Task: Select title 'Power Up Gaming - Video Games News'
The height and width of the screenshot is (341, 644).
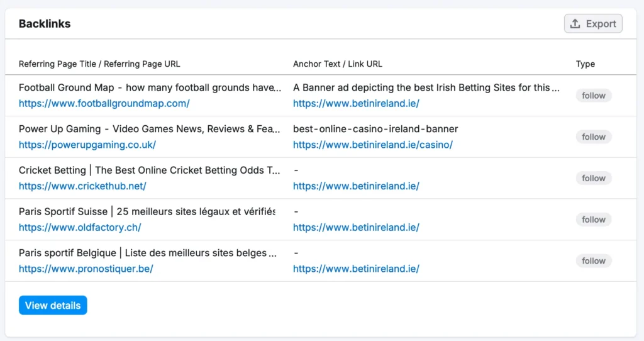Action: pyautogui.click(x=150, y=129)
